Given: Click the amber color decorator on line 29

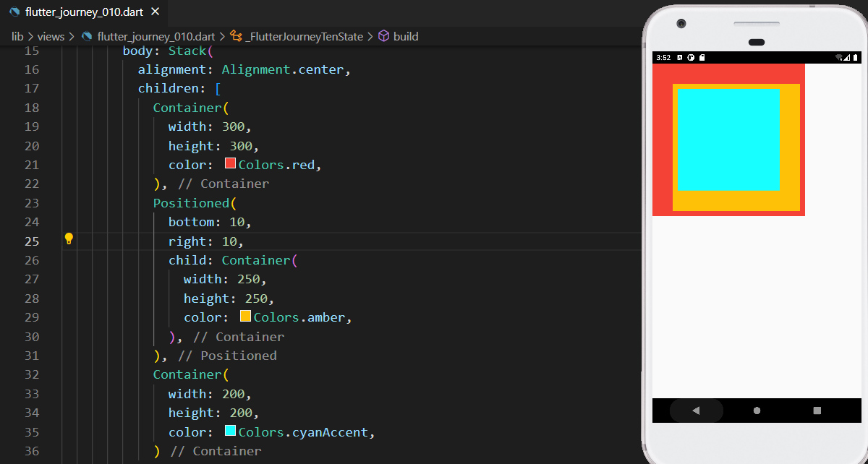Looking at the screenshot, I should pyautogui.click(x=244, y=315).
